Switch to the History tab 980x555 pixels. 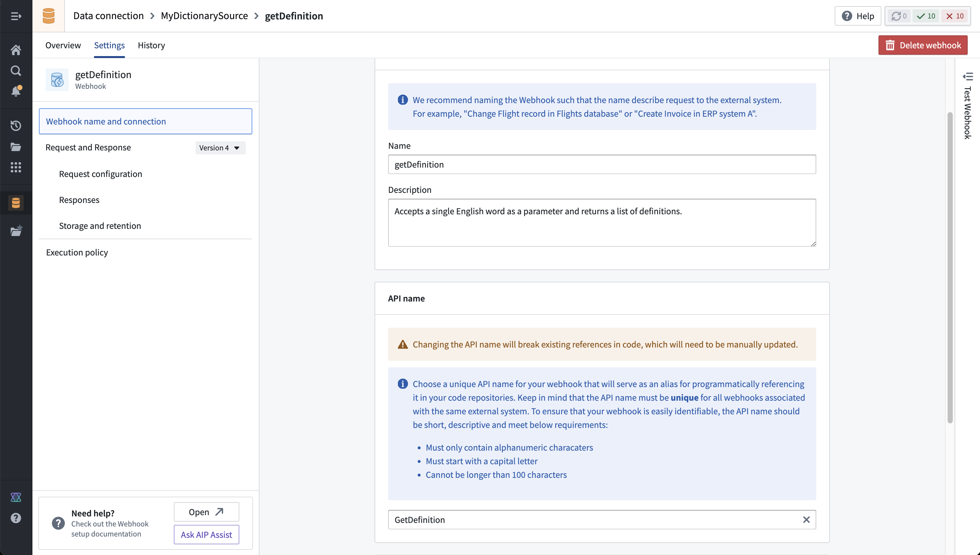(151, 45)
